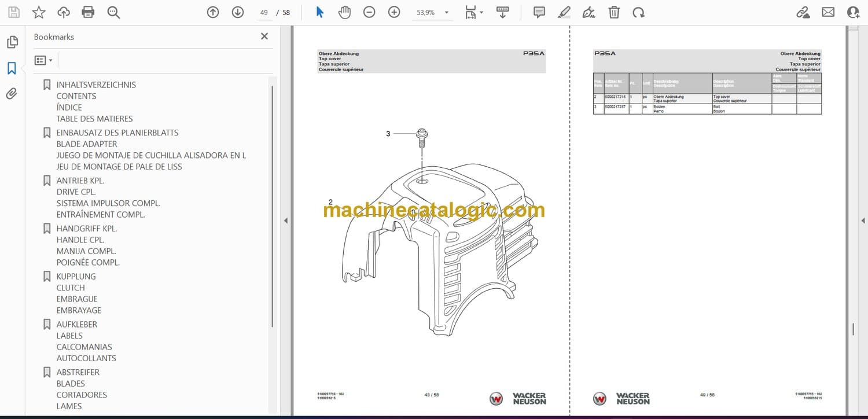Open the user account icon

(x=853, y=12)
